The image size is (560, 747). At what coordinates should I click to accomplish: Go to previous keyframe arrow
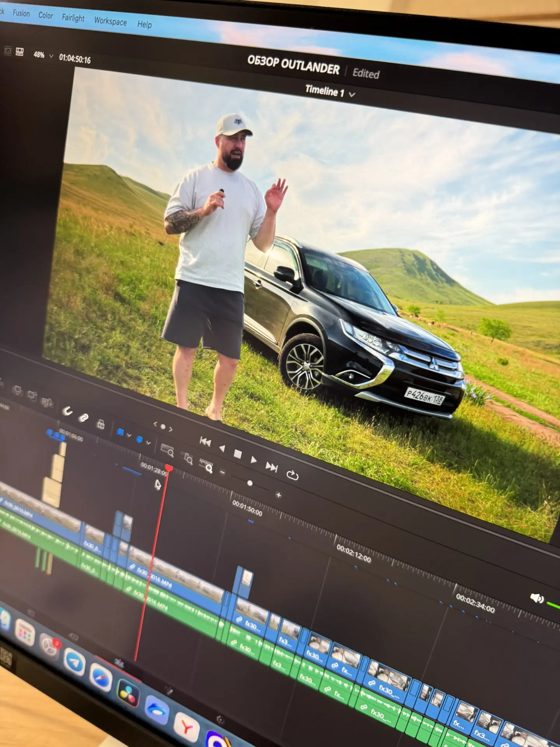(156, 424)
